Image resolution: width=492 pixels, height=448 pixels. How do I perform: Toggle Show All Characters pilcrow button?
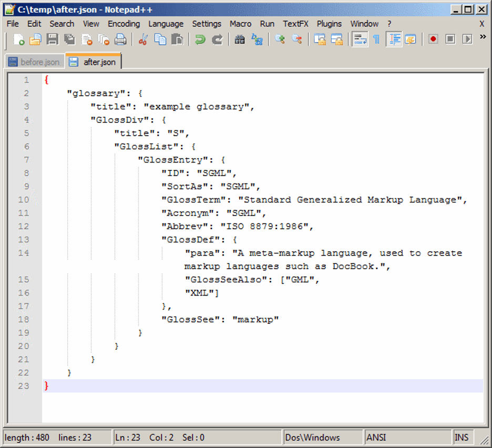coord(376,39)
